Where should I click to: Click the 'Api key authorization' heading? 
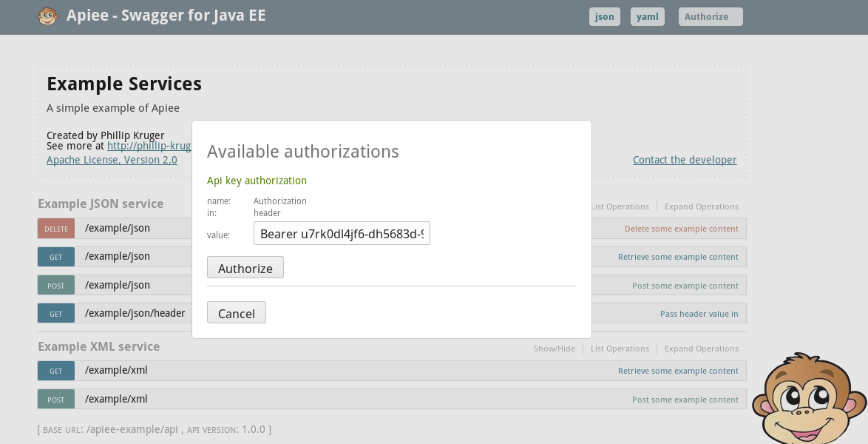tap(257, 181)
